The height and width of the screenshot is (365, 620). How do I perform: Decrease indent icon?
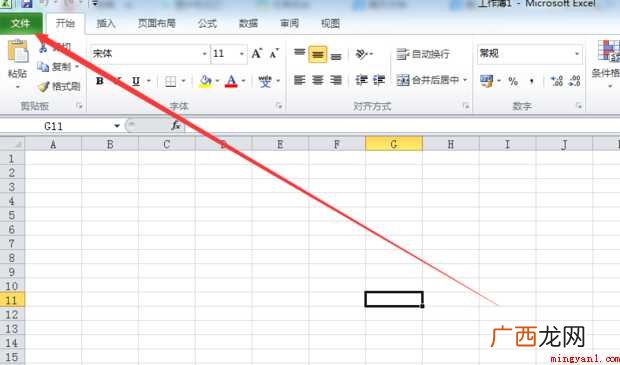coord(361,80)
